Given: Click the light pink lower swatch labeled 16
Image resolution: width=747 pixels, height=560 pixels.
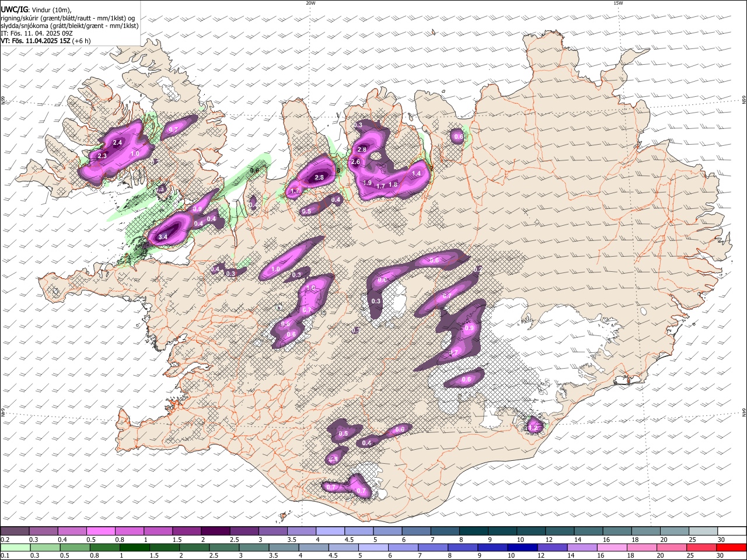Looking at the screenshot, I should (x=612, y=548).
